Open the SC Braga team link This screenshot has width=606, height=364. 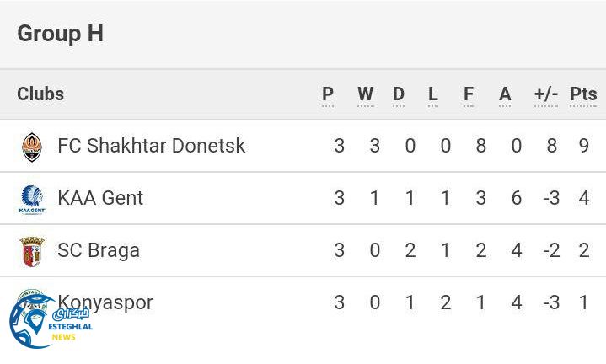[x=99, y=250]
